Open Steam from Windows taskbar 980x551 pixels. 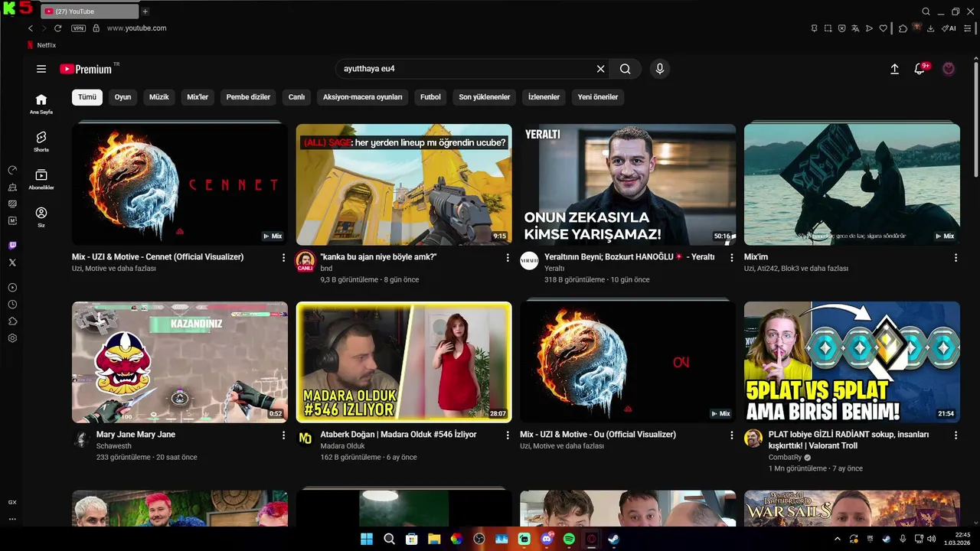[x=613, y=539]
